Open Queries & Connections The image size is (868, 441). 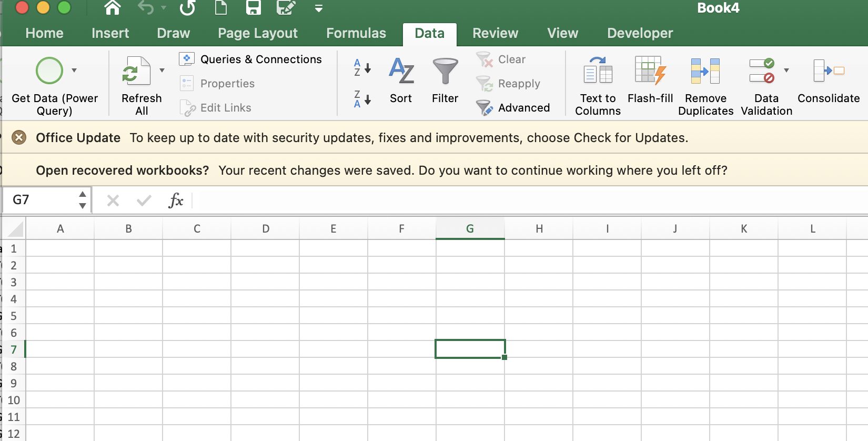(251, 59)
